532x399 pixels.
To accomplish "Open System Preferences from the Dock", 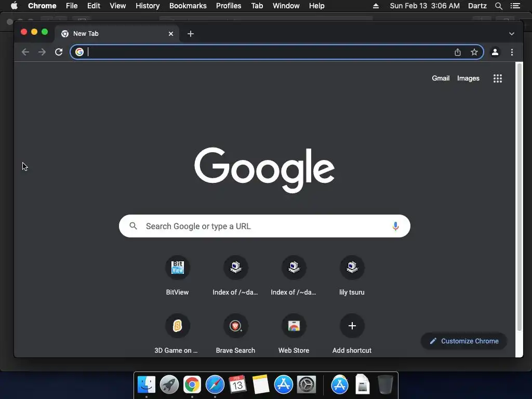I will [x=307, y=384].
